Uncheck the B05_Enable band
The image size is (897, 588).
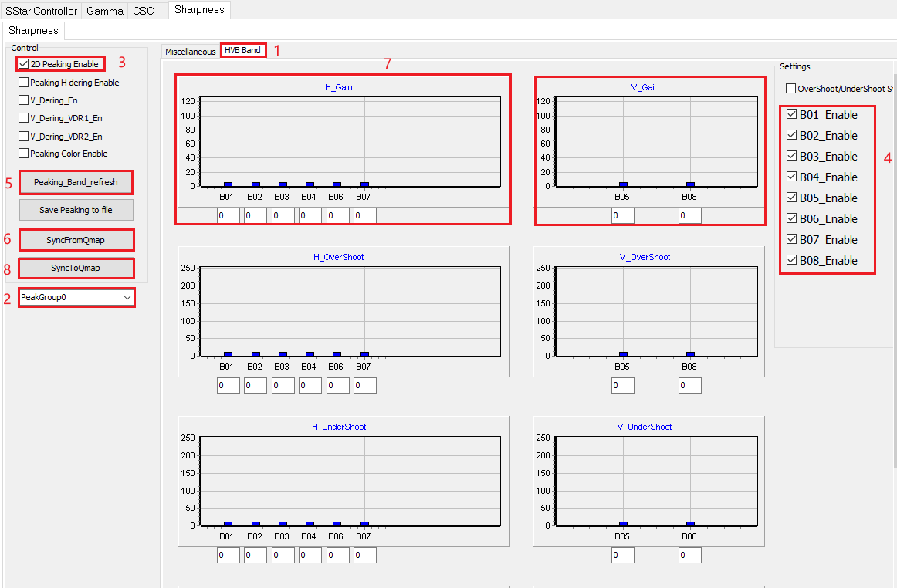point(792,198)
